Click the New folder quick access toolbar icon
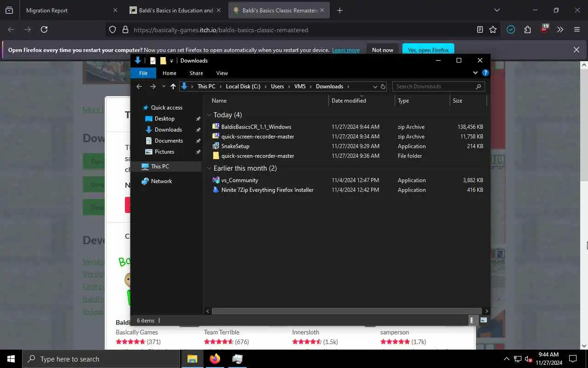588x368 pixels. [x=163, y=60]
